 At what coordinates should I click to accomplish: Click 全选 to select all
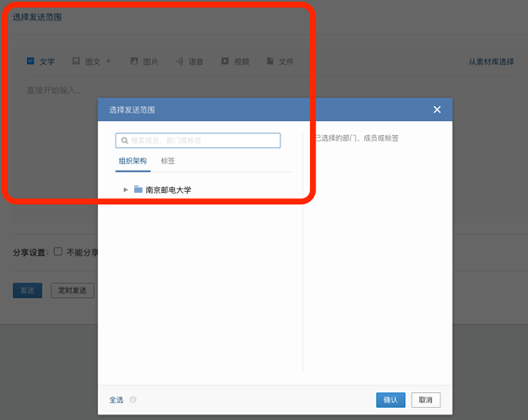(116, 400)
